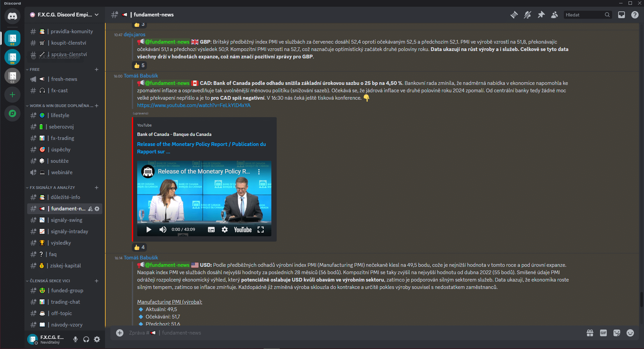Deafen with headphones icon
The width and height of the screenshot is (644, 349).
pos(86,339)
